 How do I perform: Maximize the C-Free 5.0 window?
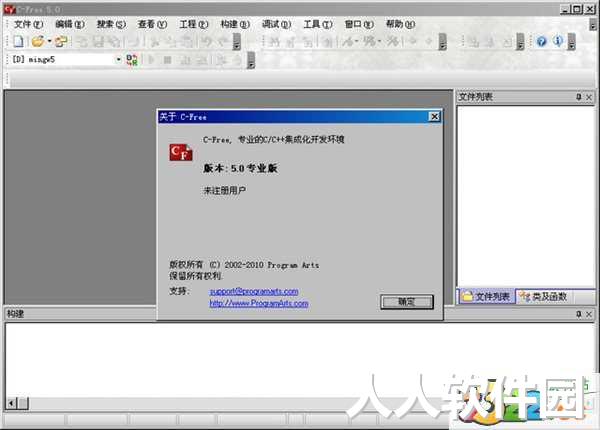pos(577,9)
